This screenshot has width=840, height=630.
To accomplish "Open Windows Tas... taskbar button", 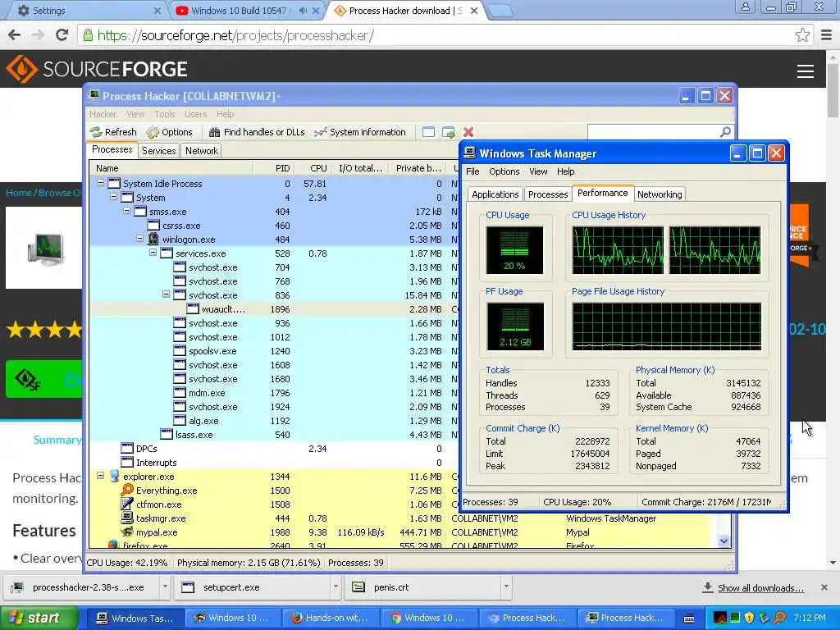I will [135, 618].
